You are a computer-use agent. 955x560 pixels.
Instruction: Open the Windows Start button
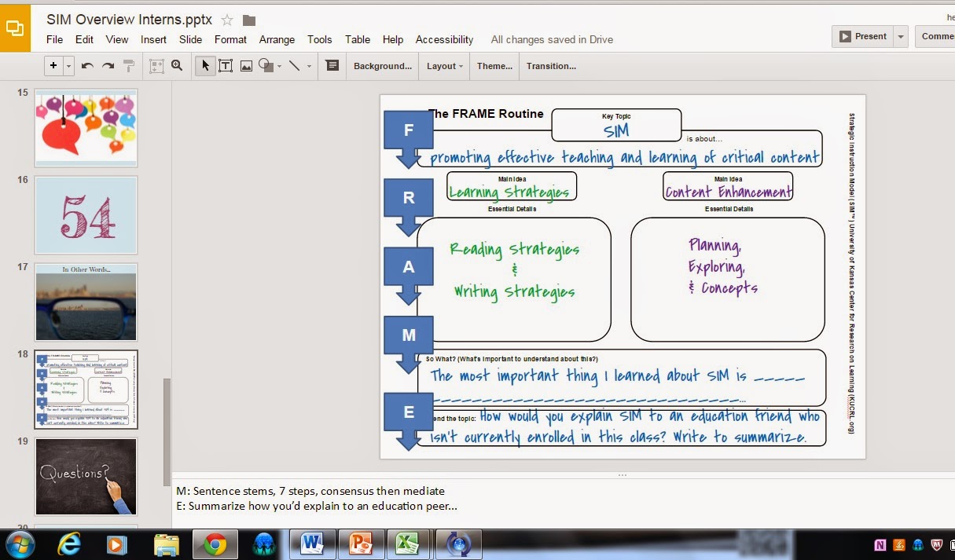18,544
